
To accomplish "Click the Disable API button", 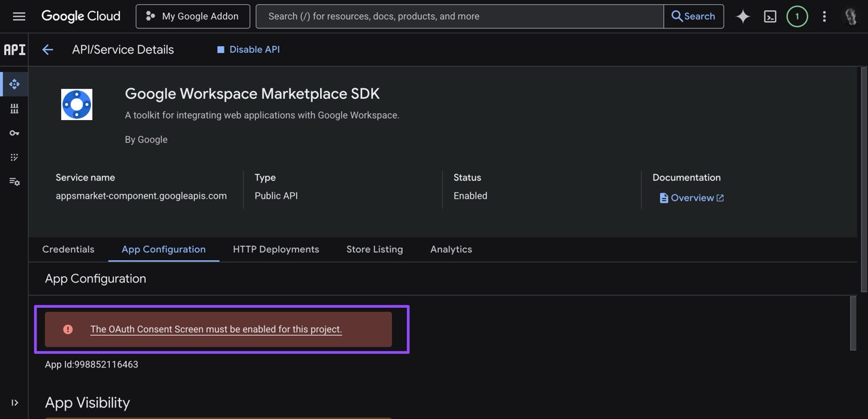I will click(x=248, y=49).
